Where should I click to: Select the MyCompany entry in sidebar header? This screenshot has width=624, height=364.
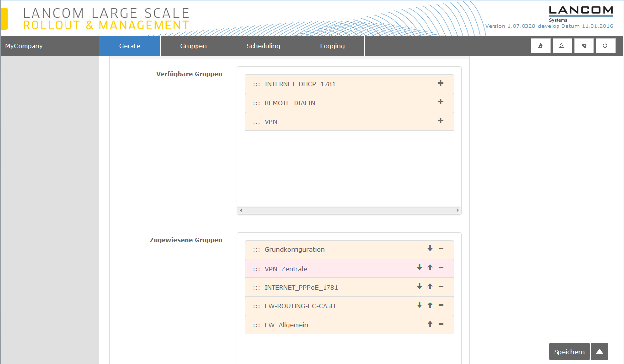pyautogui.click(x=24, y=46)
